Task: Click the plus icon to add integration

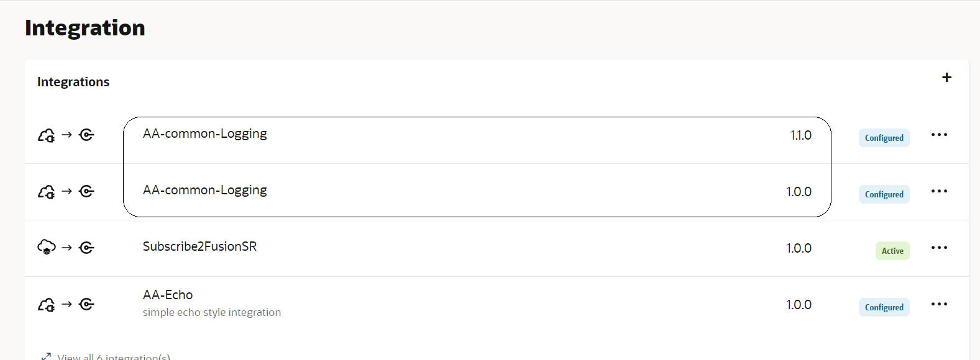Action: pyautogui.click(x=946, y=78)
